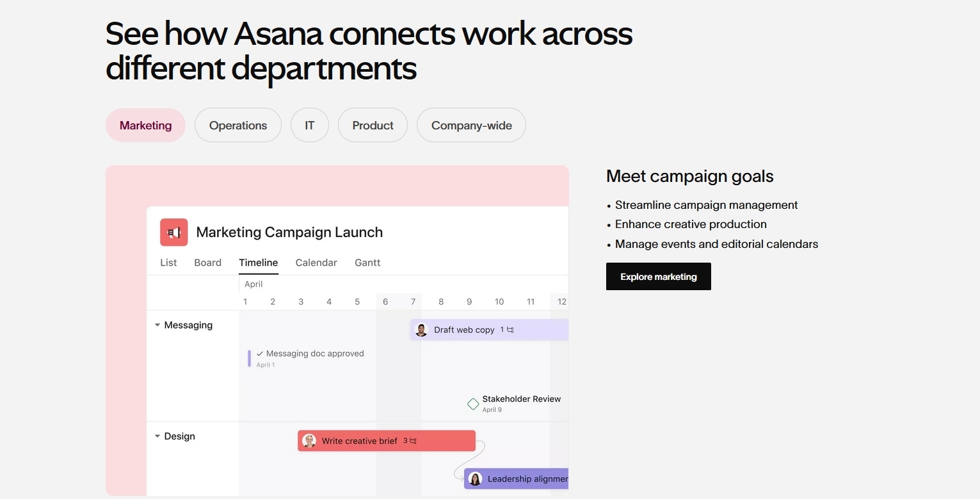Open the Board view tab

coord(207,263)
